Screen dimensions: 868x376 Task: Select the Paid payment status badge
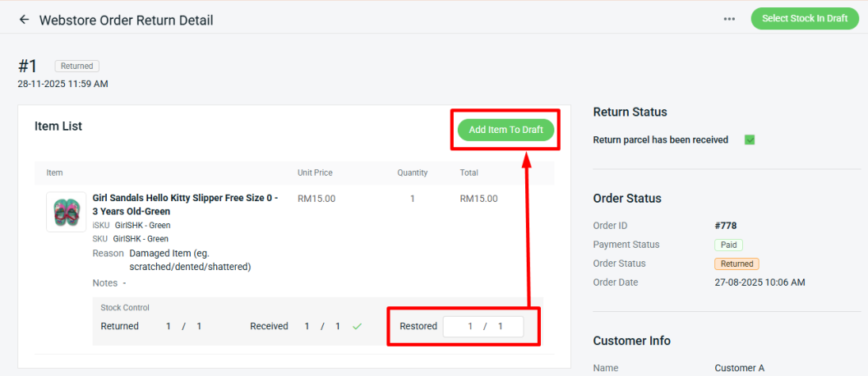pos(728,245)
